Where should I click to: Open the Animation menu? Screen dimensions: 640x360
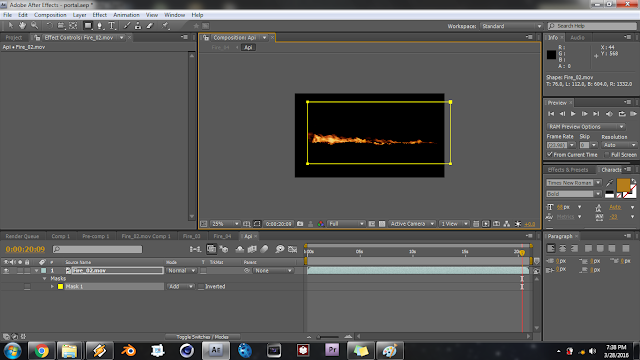(x=126, y=15)
